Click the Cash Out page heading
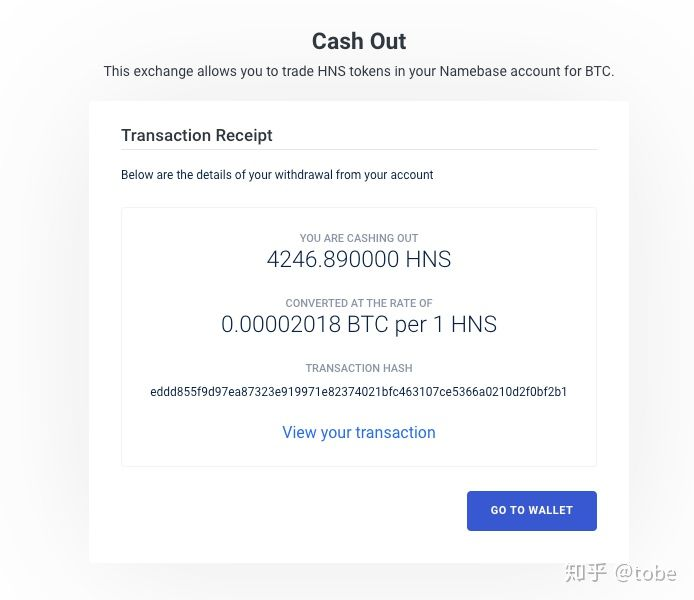This screenshot has height=600, width=694. coord(358,41)
